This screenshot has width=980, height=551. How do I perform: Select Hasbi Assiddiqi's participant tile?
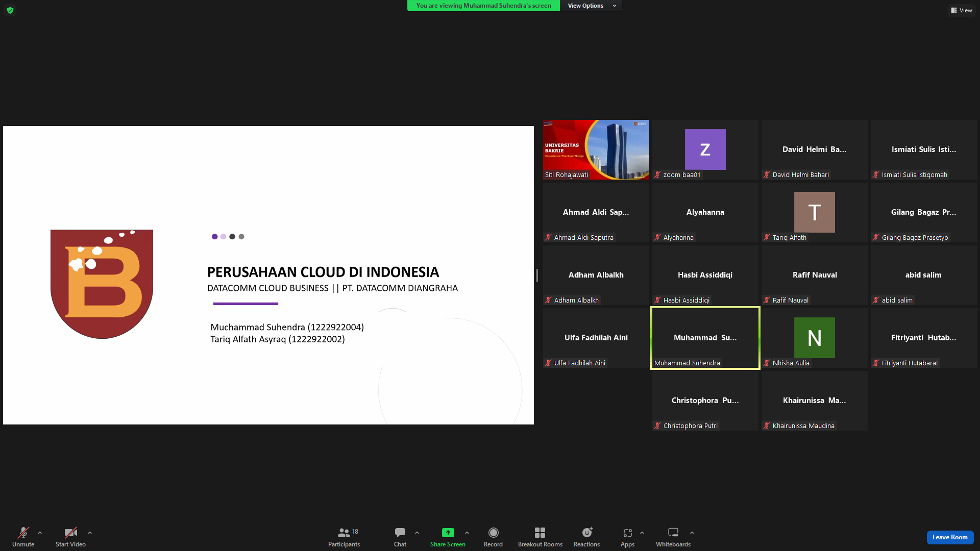705,275
